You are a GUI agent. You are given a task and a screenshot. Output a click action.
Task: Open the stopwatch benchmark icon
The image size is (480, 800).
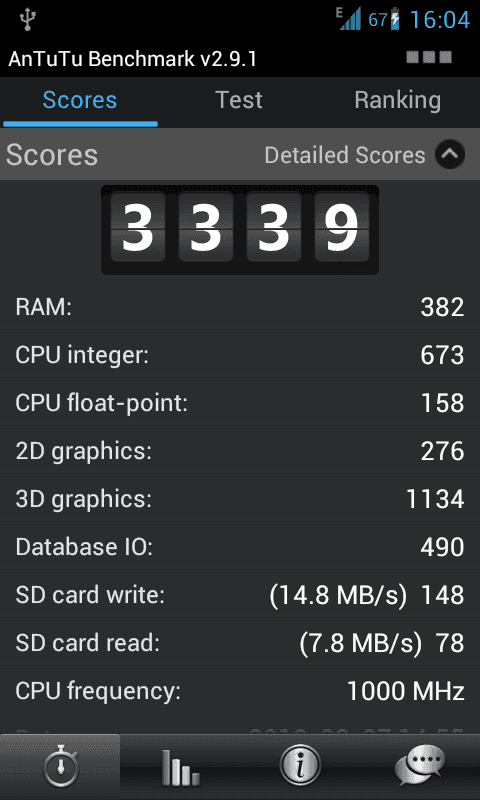(60, 767)
